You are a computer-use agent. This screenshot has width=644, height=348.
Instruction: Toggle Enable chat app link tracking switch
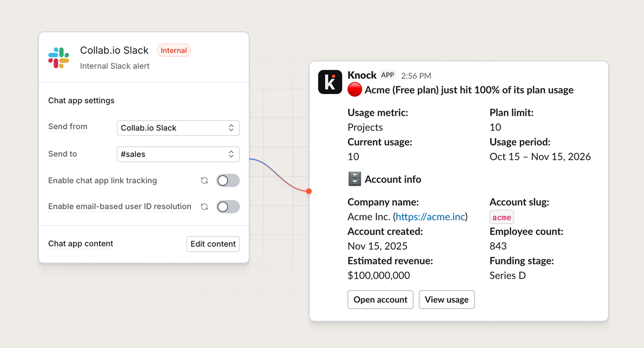pos(228,181)
